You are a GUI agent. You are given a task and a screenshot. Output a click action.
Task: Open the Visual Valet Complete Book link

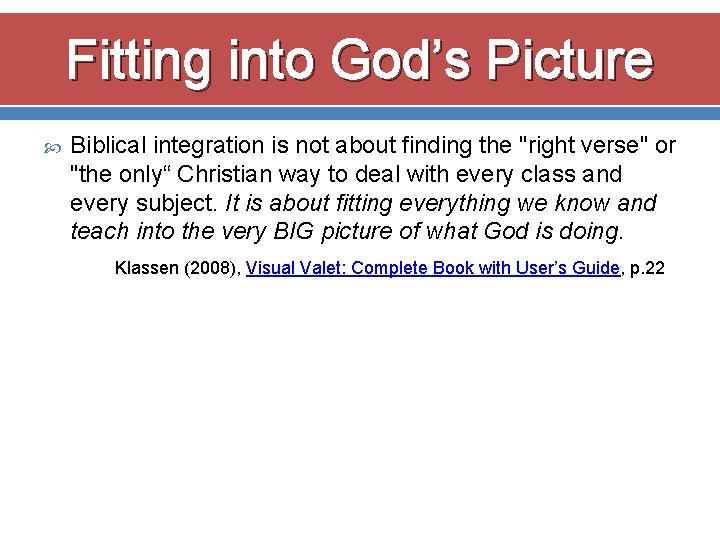433,268
